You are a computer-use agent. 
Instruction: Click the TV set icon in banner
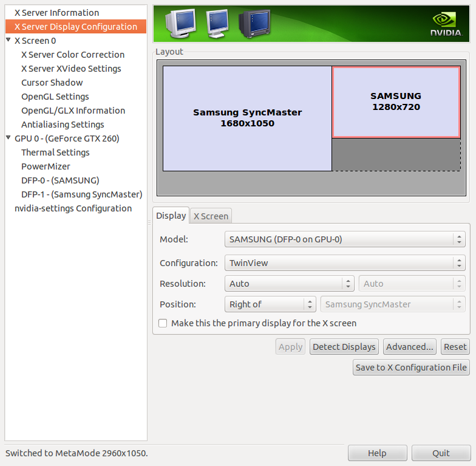(x=254, y=24)
